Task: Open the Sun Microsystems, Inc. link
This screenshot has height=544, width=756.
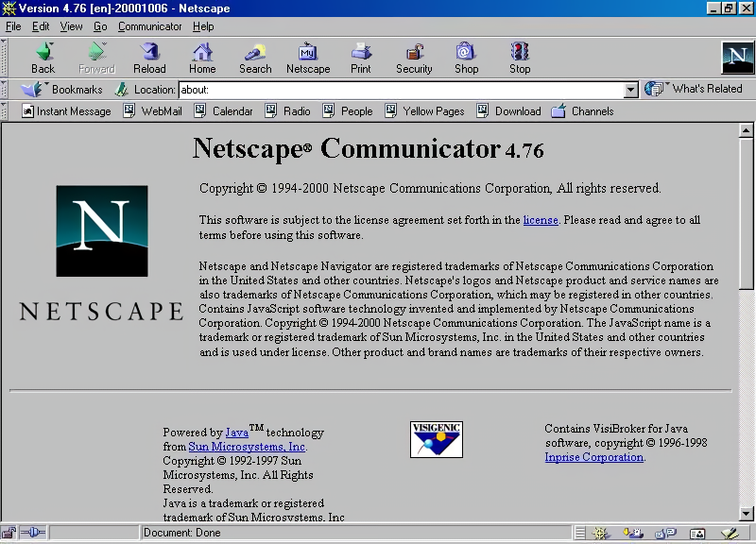Action: 247,447
